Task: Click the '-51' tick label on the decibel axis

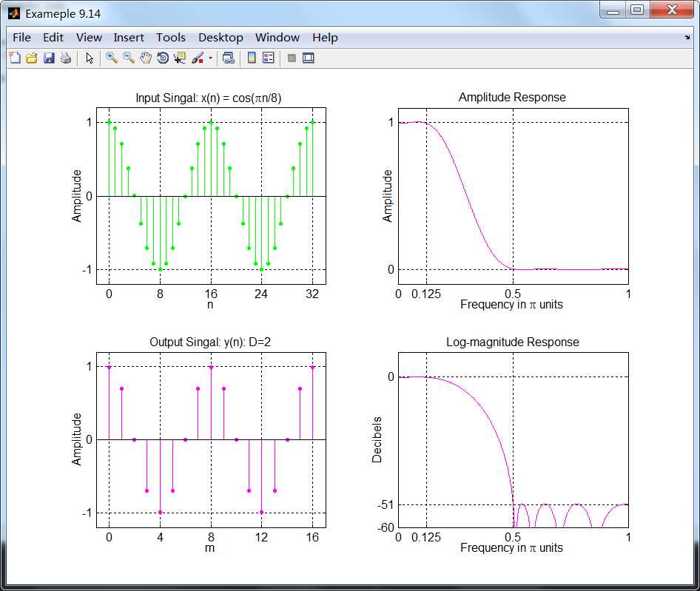Action: point(386,505)
